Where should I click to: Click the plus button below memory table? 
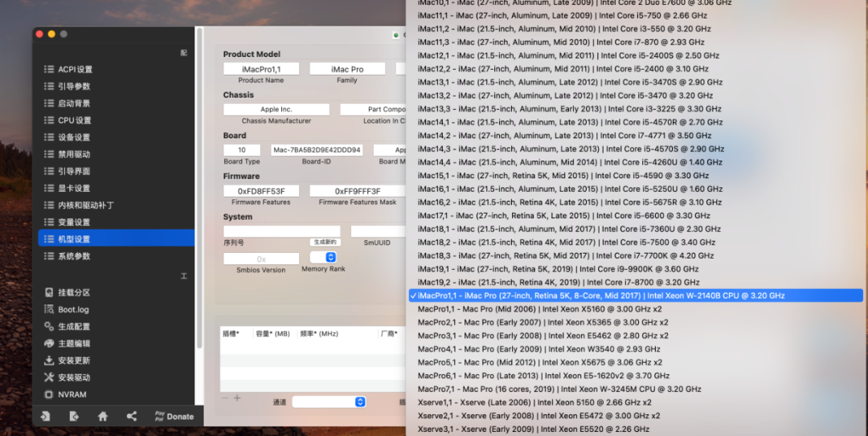[237, 397]
